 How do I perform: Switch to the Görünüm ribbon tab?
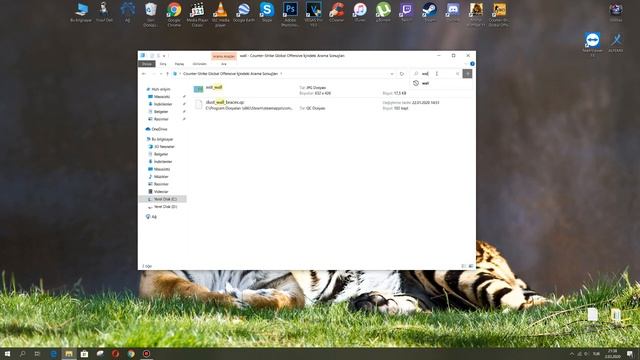coord(200,64)
